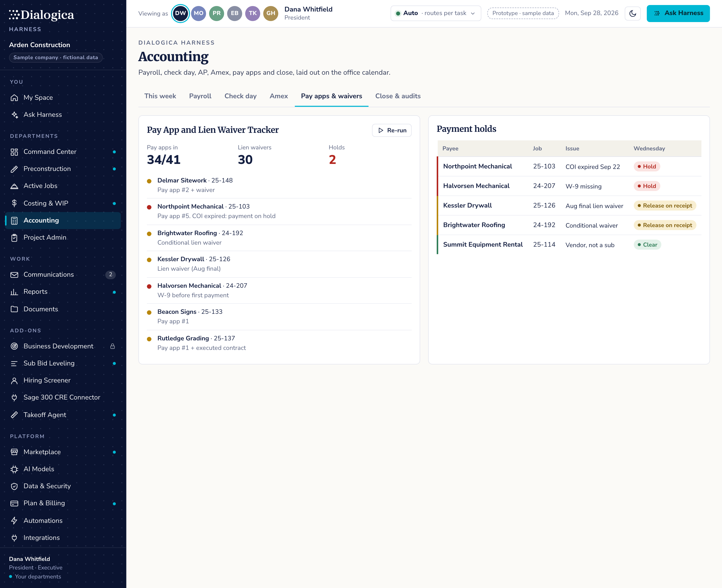The width and height of the screenshot is (722, 588).
Task: Select Beacon Signs tracker entry
Action: (x=279, y=317)
